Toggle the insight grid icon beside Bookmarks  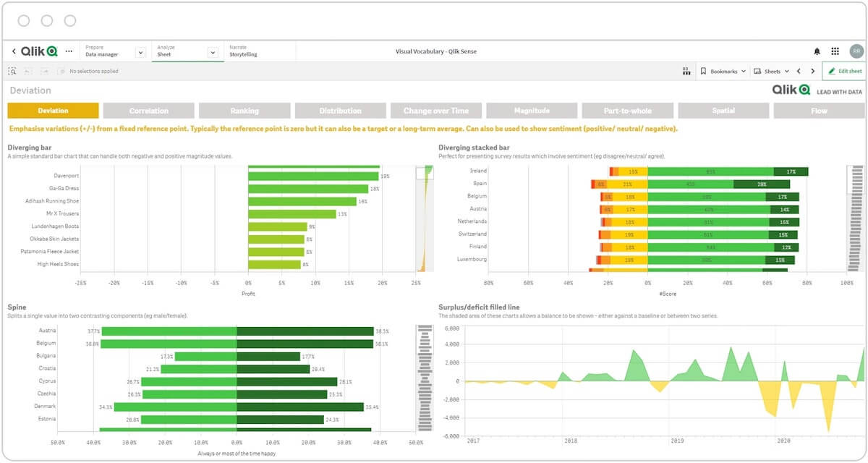[686, 72]
